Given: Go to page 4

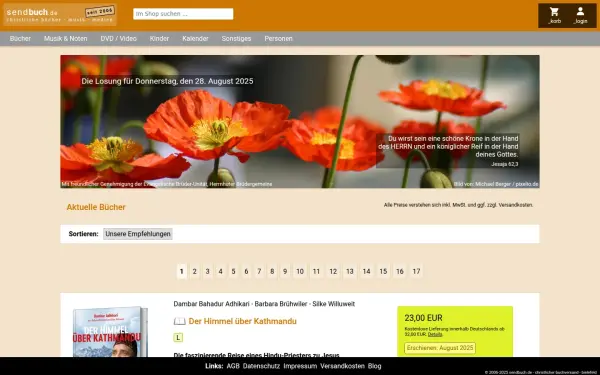Looking at the screenshot, I should click(220, 271).
